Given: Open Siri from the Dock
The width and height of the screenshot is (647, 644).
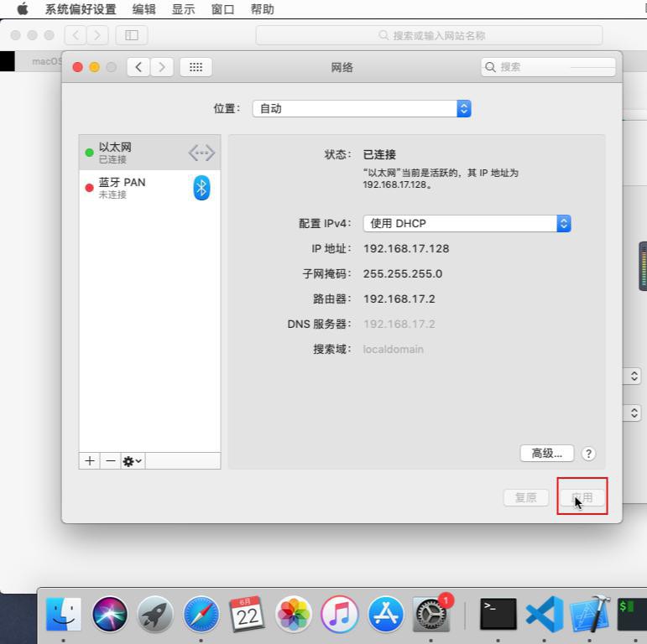Looking at the screenshot, I should [110, 615].
